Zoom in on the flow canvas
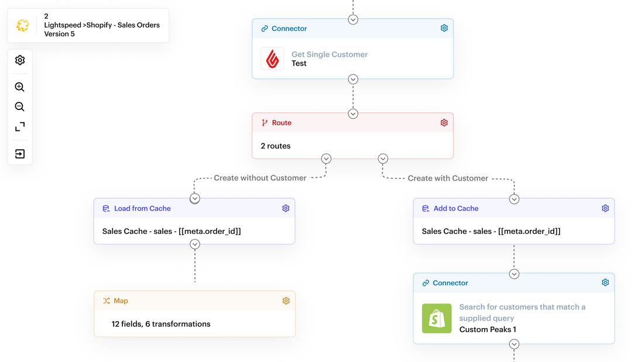The image size is (644, 362). coord(19,87)
